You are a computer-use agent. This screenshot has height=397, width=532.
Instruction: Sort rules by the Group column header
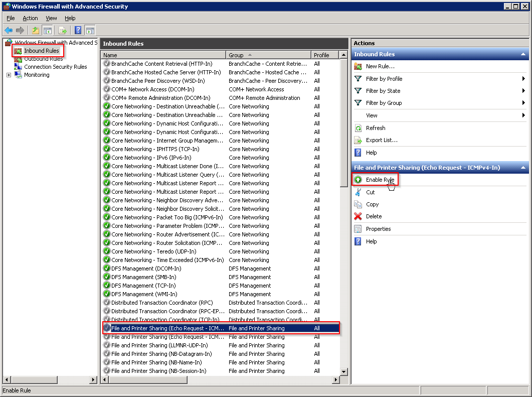[268, 55]
